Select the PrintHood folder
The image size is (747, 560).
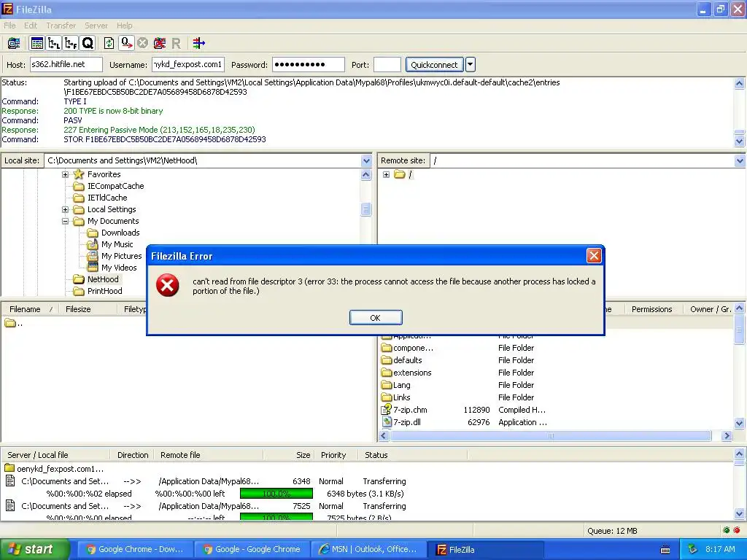(104, 291)
